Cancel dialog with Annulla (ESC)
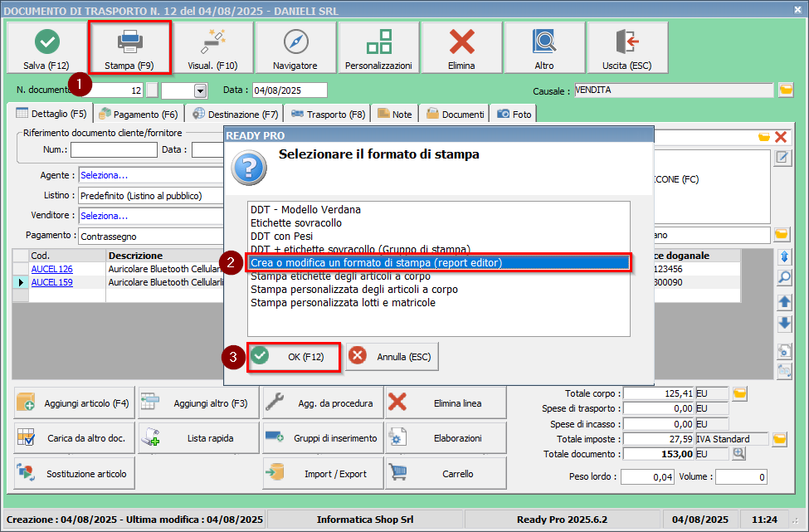The image size is (809, 532). click(x=392, y=356)
